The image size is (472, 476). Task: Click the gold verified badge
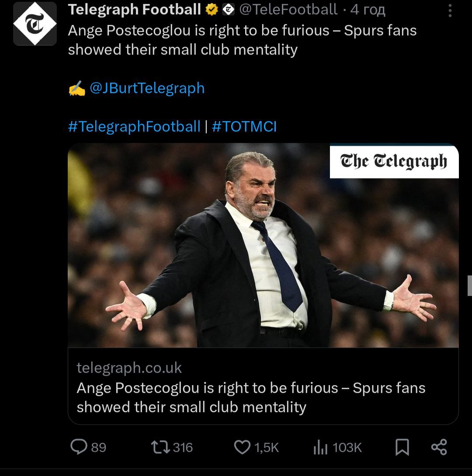click(212, 10)
